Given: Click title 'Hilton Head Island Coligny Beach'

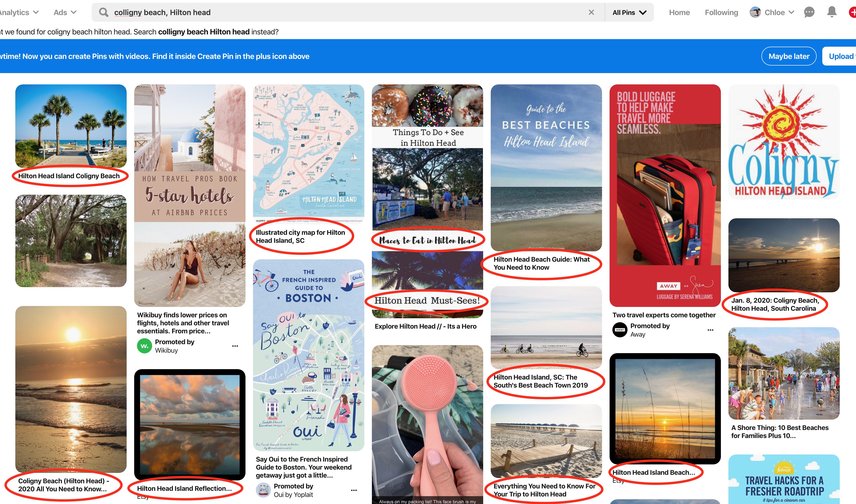Looking at the screenshot, I should point(69,176).
